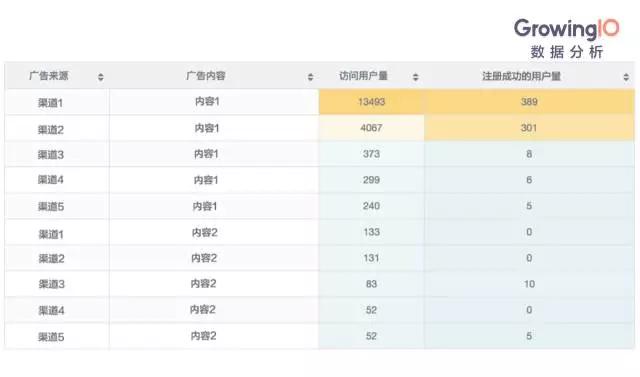The height and width of the screenshot is (377, 640).
Task: Click 渠道2 in the 131 row
Action: [x=51, y=259]
